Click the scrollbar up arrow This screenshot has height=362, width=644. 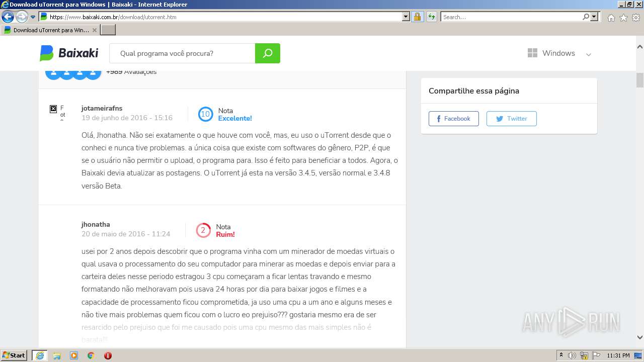tap(640, 46)
